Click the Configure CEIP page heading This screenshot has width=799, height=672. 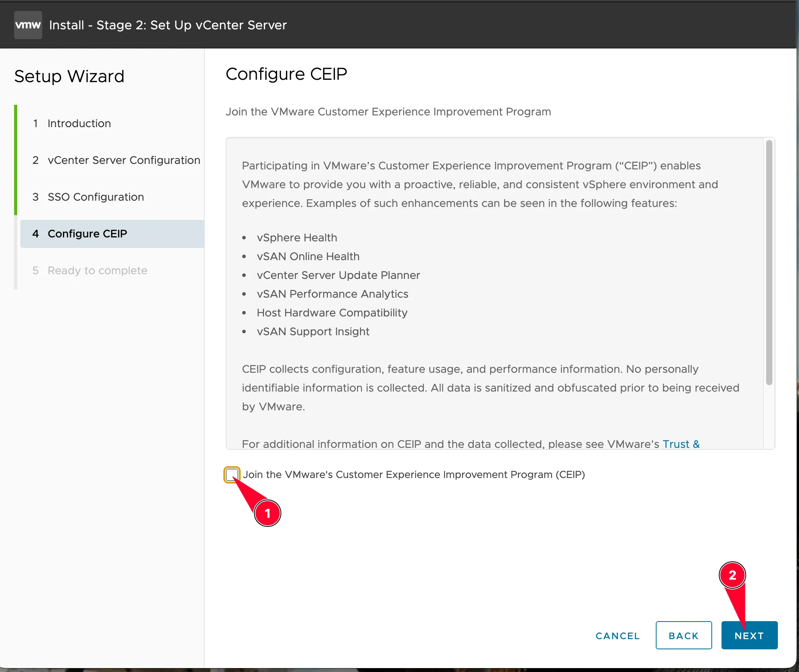pos(286,74)
